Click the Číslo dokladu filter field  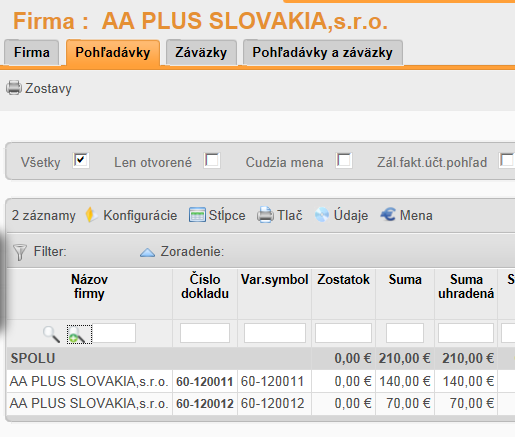pos(205,333)
